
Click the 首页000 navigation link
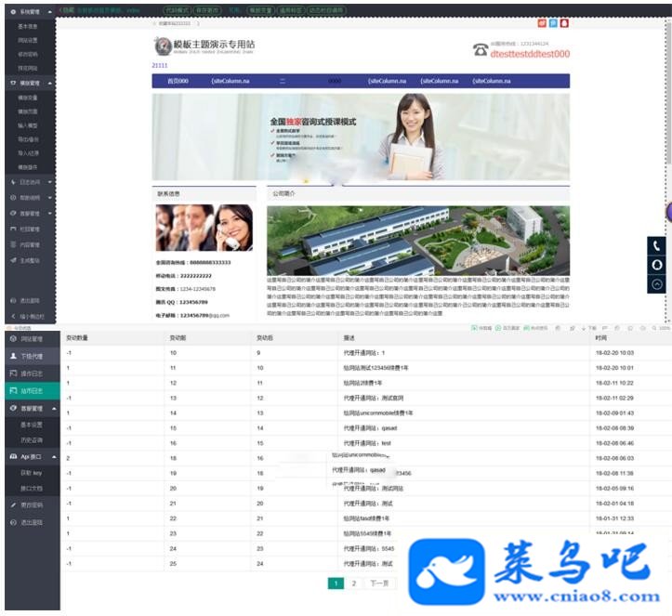[x=178, y=81]
